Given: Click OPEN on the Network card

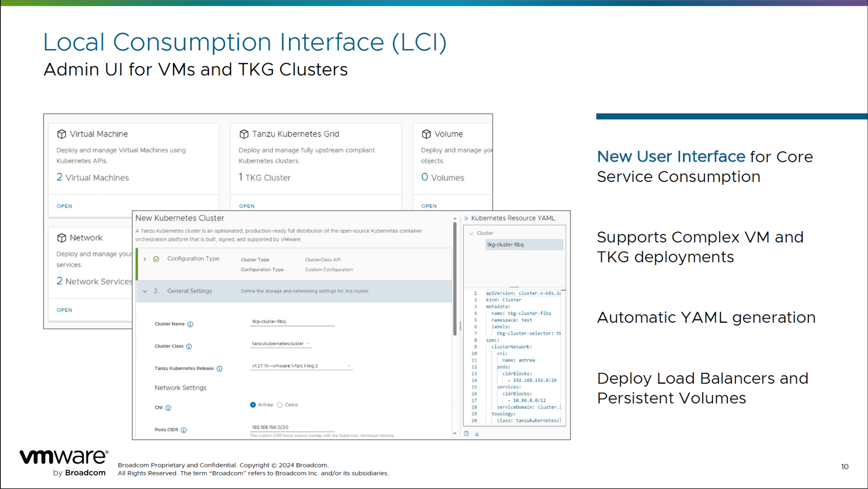Looking at the screenshot, I should 64,310.
